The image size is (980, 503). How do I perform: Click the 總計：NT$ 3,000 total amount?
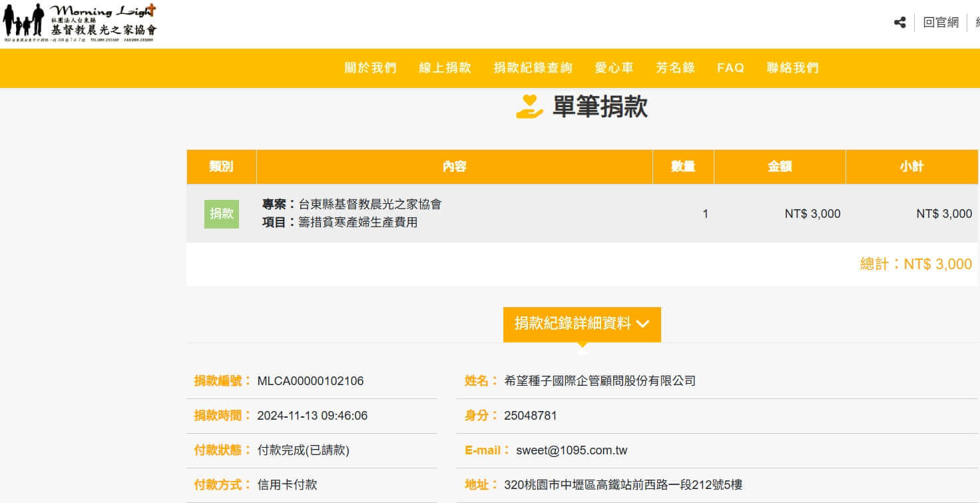click(915, 264)
